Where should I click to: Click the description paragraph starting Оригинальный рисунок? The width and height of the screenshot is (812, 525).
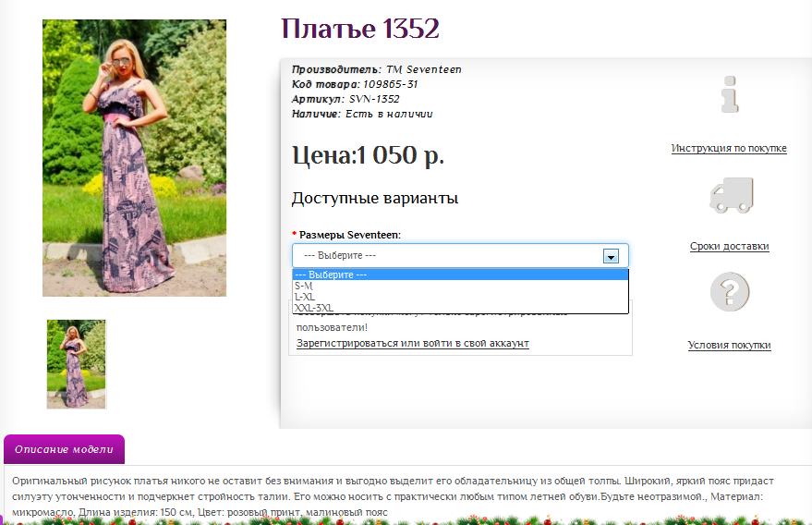pos(393,496)
